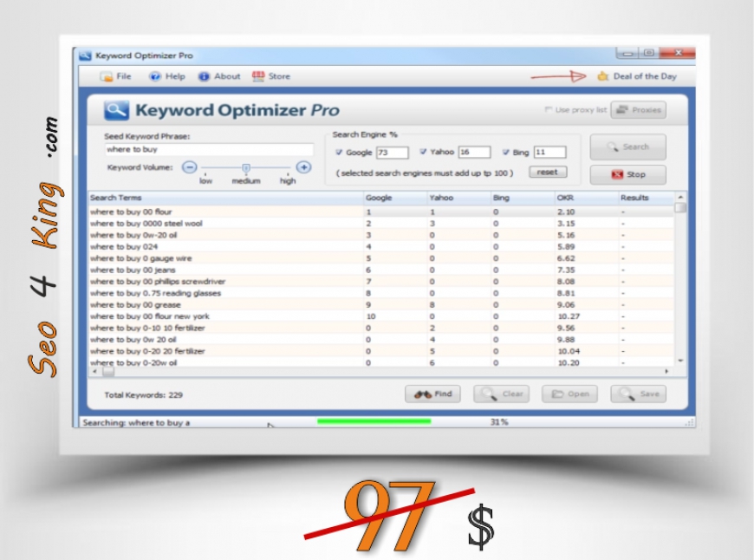Click the status text 'Searching: where to buy a'
Viewport: 754px width, 560px height.
tap(136, 423)
